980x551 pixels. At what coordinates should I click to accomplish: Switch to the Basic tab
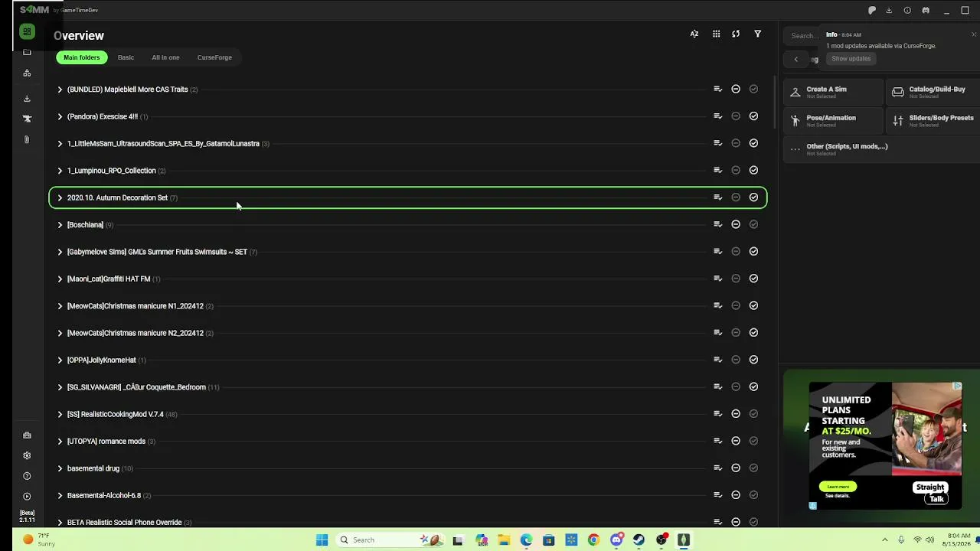point(126,57)
